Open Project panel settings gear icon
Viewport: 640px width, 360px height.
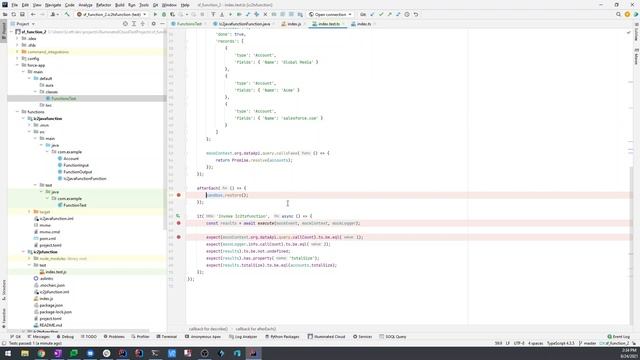point(153,24)
